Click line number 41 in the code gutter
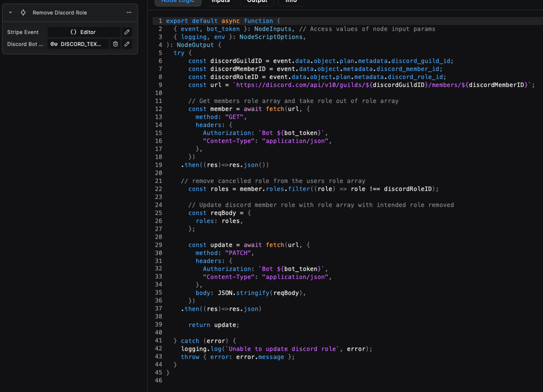 pyautogui.click(x=159, y=340)
